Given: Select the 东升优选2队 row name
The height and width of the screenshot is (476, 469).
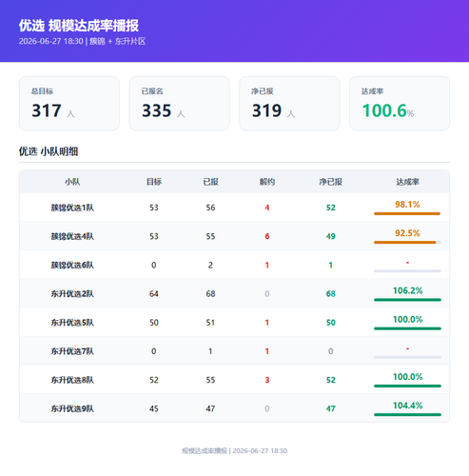Looking at the screenshot, I should tap(72, 294).
